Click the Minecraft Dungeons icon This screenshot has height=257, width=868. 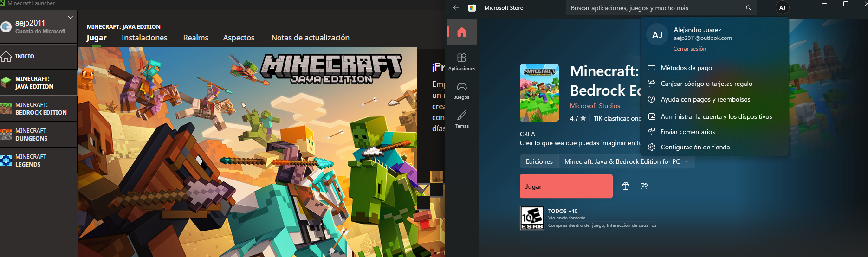pos(6,135)
